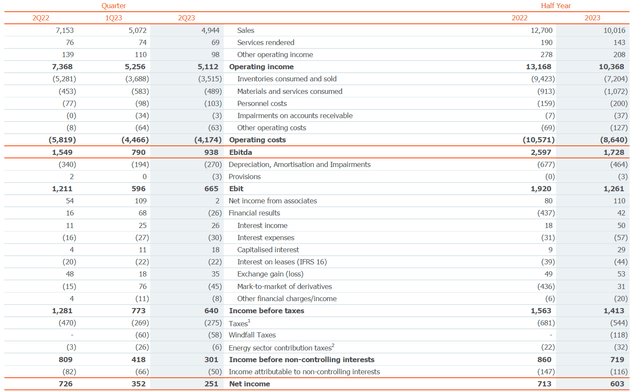
Task: Select Net income half-year value '603'
Action: click(x=617, y=384)
